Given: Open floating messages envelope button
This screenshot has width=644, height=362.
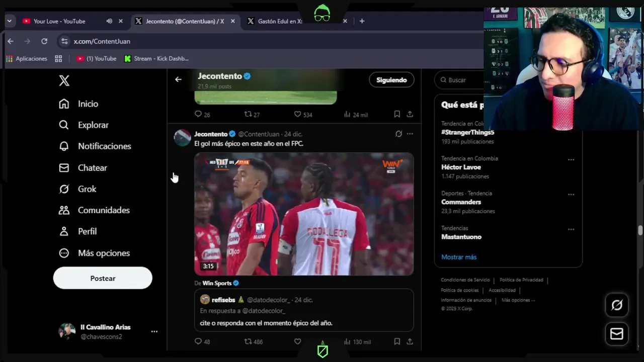Looking at the screenshot, I should tap(617, 334).
